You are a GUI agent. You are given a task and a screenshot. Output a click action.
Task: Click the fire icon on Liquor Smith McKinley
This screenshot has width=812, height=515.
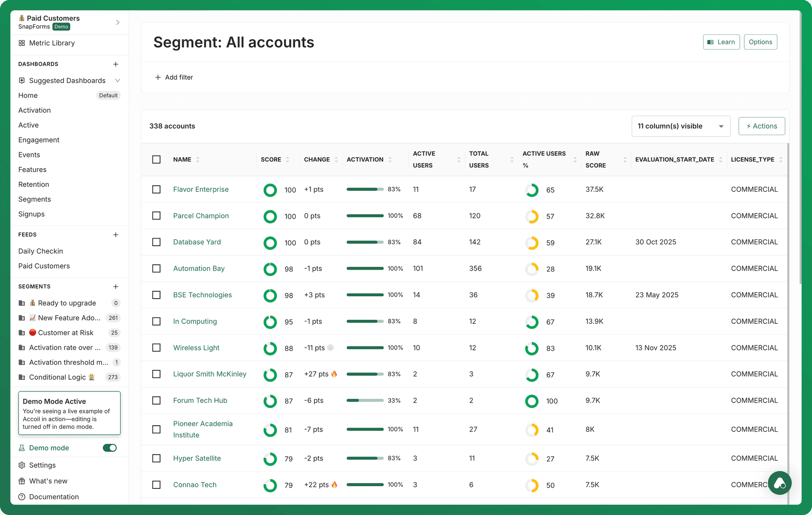[x=334, y=374]
